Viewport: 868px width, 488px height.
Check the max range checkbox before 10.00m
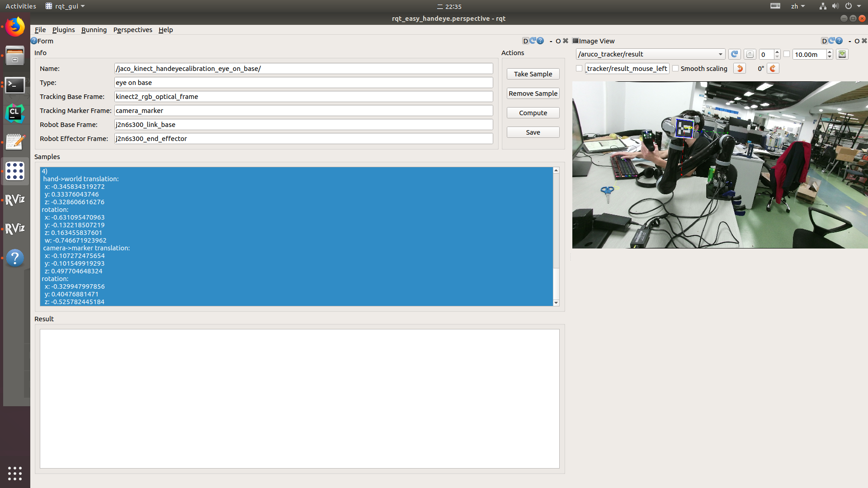click(x=787, y=54)
